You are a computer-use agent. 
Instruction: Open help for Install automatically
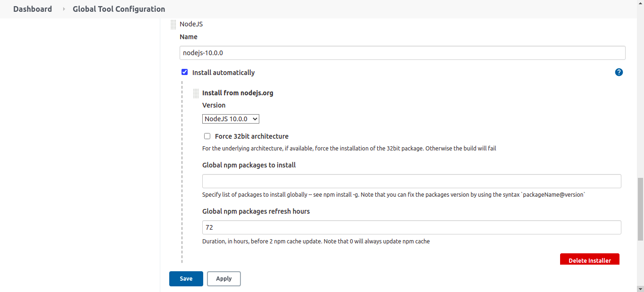pyautogui.click(x=619, y=72)
